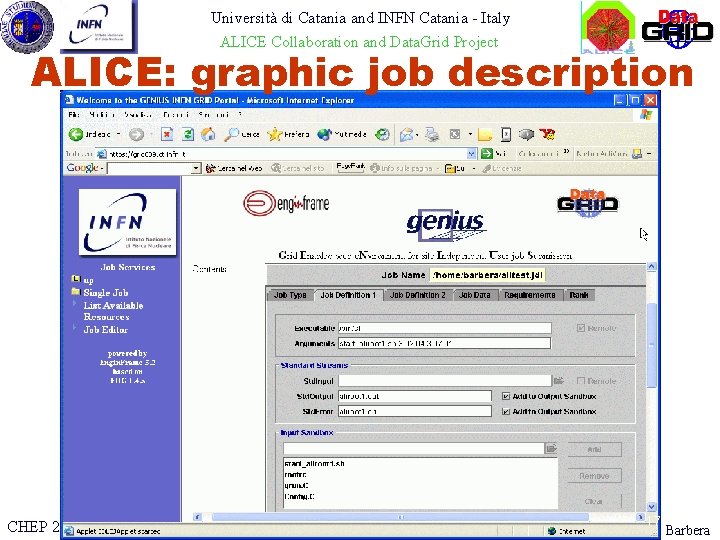Click the green Vai go arrow
The height and width of the screenshot is (540, 720).
point(487,154)
